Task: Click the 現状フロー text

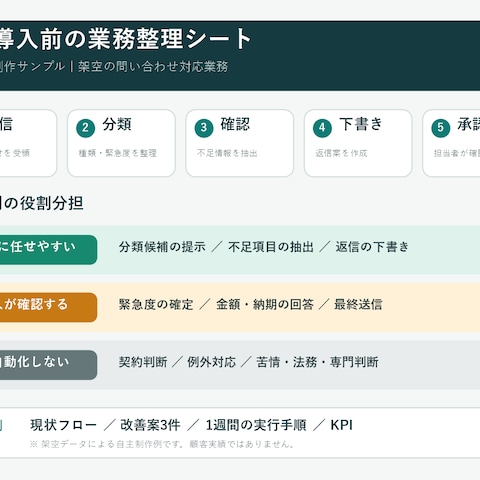Action: 63,425
